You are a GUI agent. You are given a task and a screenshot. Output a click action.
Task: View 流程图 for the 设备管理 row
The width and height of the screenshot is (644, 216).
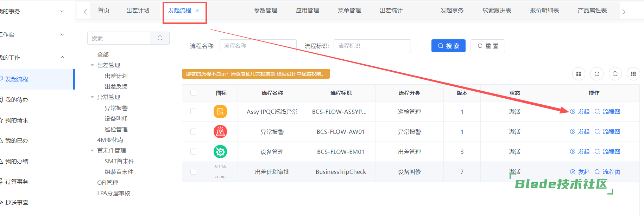pos(607,152)
